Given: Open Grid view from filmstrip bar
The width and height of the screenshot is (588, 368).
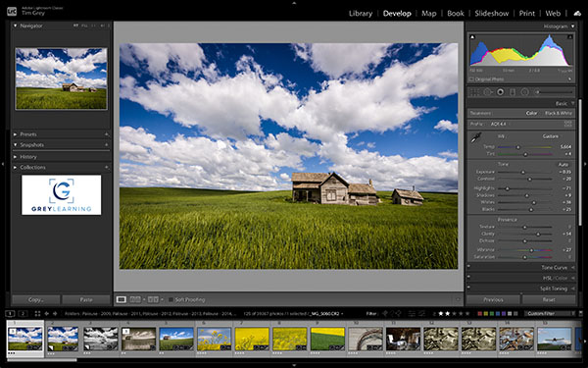Looking at the screenshot, I should tap(37, 314).
